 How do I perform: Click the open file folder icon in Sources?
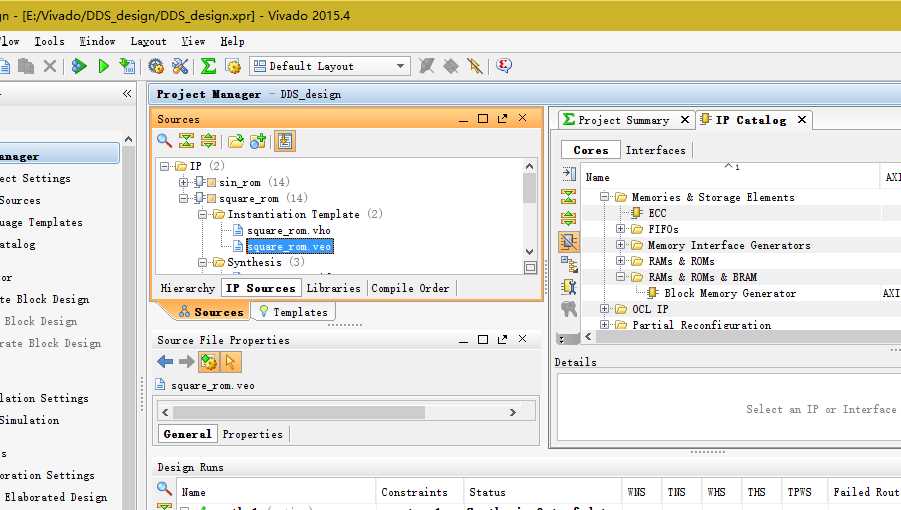click(x=235, y=140)
